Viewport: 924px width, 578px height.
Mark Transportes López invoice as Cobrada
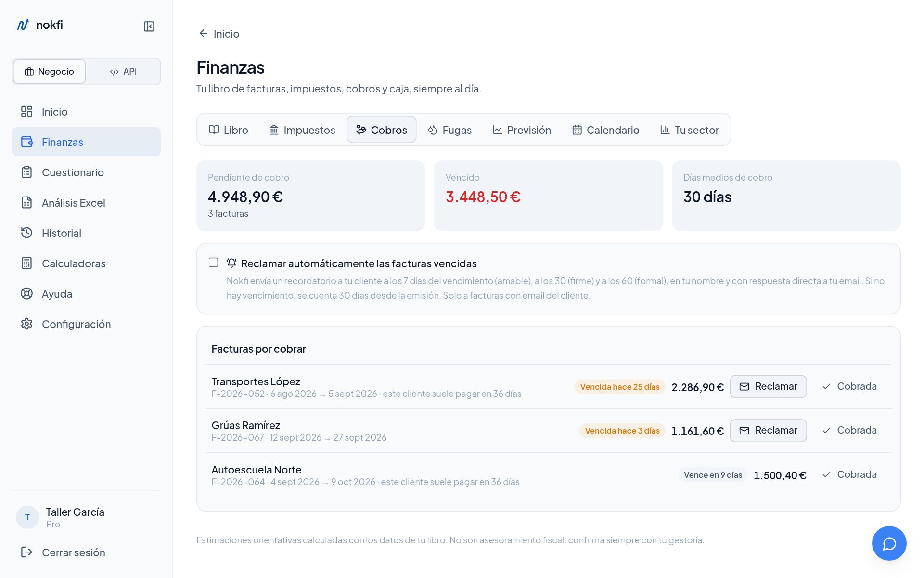849,386
